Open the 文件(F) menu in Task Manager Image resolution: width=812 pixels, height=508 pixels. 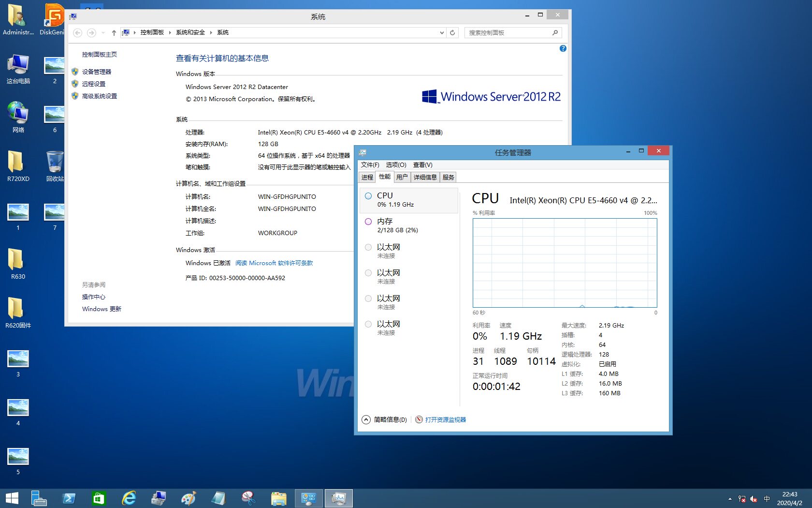click(x=370, y=165)
